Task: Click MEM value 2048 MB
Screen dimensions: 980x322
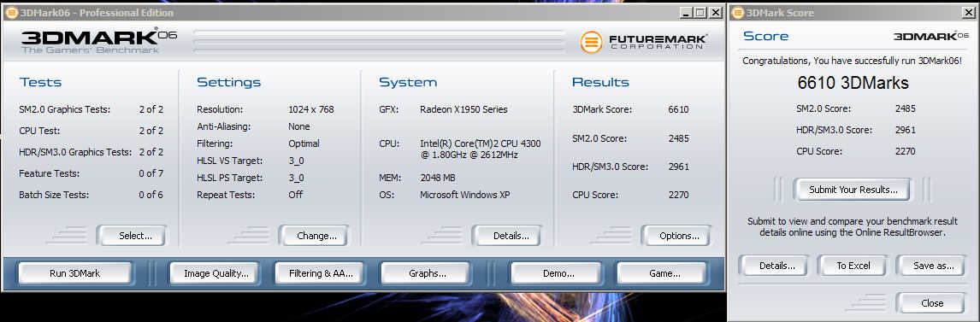Action: (x=438, y=178)
